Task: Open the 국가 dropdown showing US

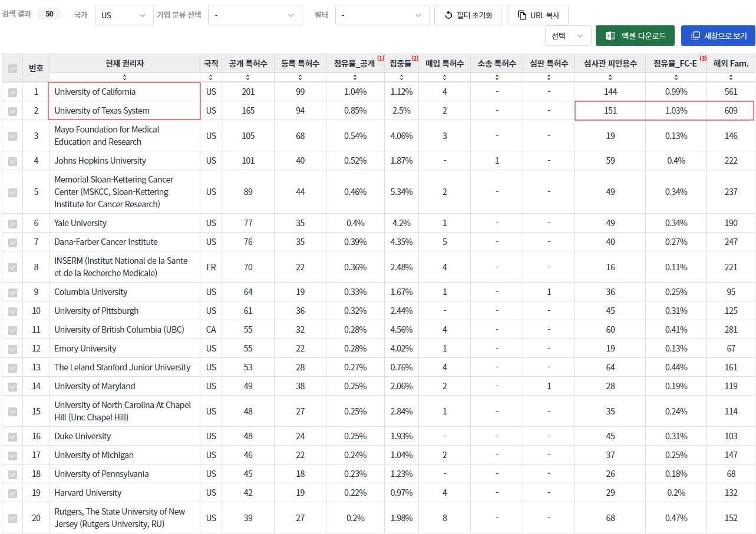Action: (x=124, y=15)
